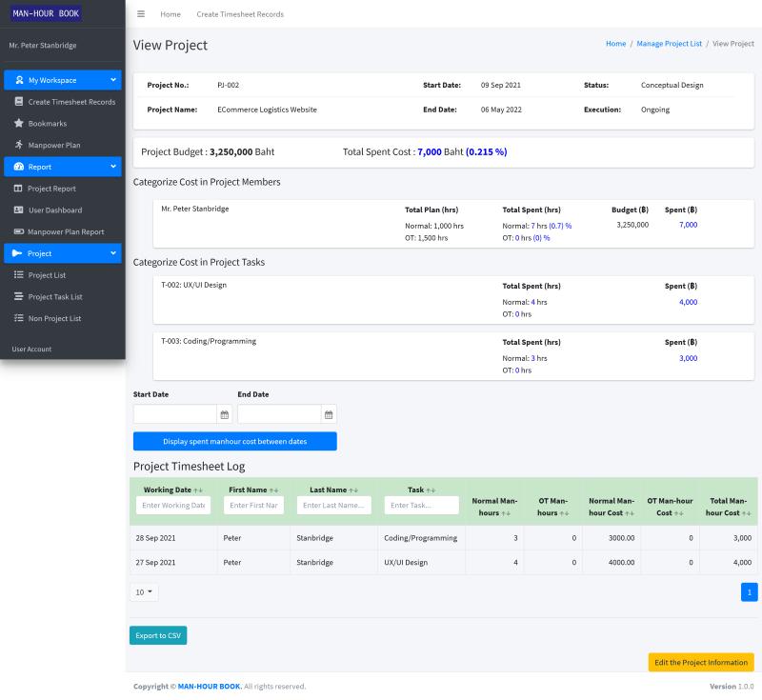Collapse the My Workspace sidebar section
This screenshot has width=762, height=700.
tap(113, 80)
